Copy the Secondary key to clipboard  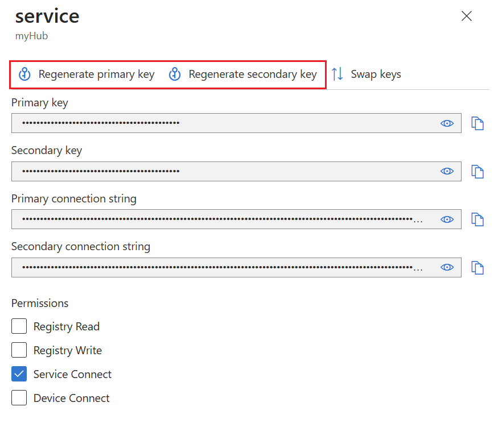click(x=477, y=171)
